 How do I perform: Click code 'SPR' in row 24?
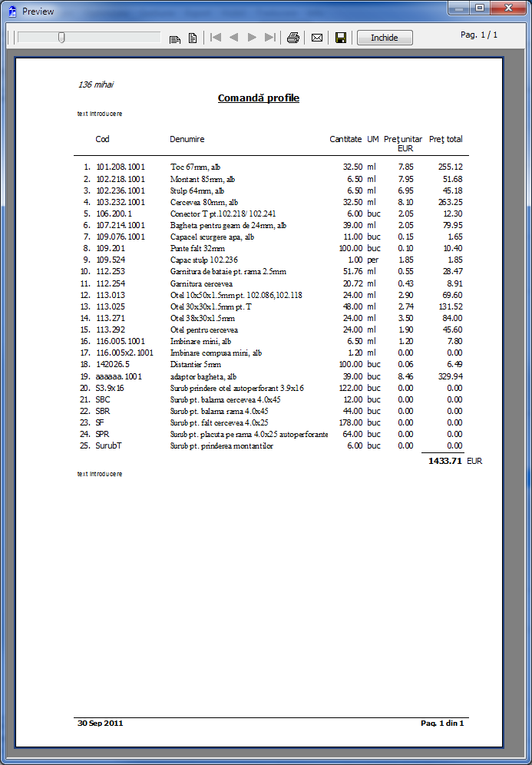[x=102, y=434]
